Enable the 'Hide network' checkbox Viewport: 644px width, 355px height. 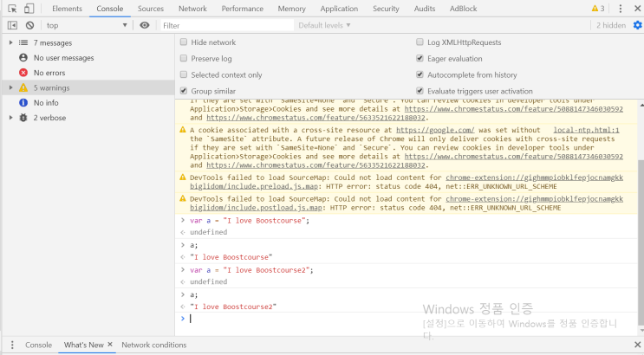point(184,42)
